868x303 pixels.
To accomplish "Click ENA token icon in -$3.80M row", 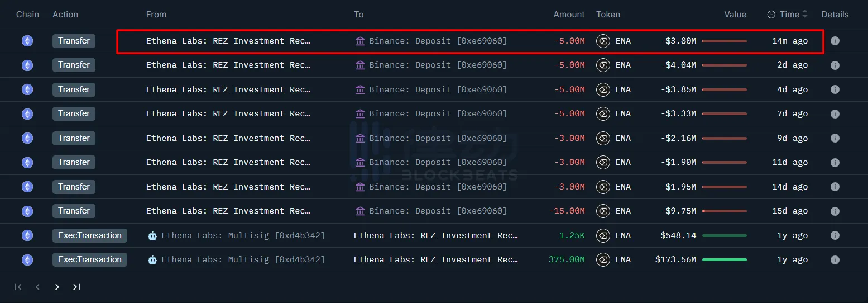I will pos(603,41).
